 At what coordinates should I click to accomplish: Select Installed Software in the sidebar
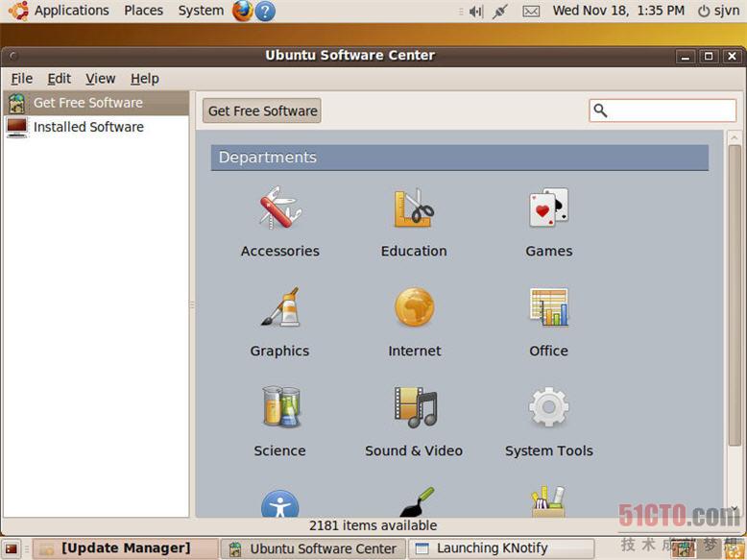(x=96, y=127)
